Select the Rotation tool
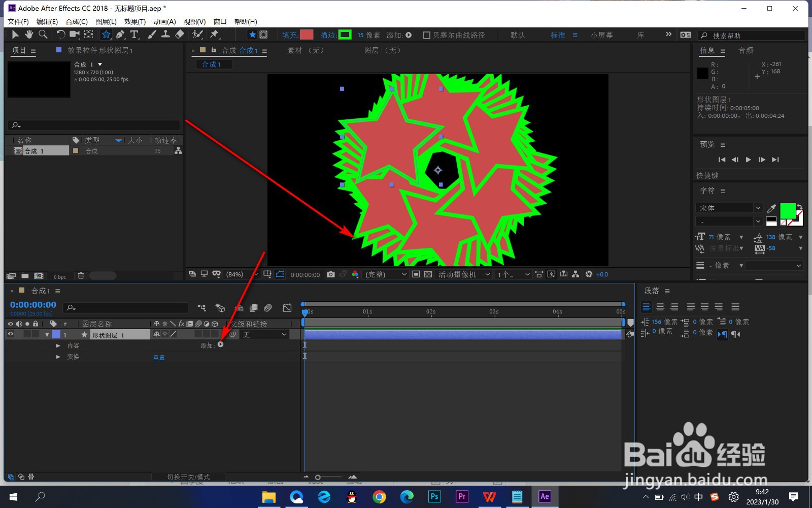This screenshot has height=508, width=812. 60,35
